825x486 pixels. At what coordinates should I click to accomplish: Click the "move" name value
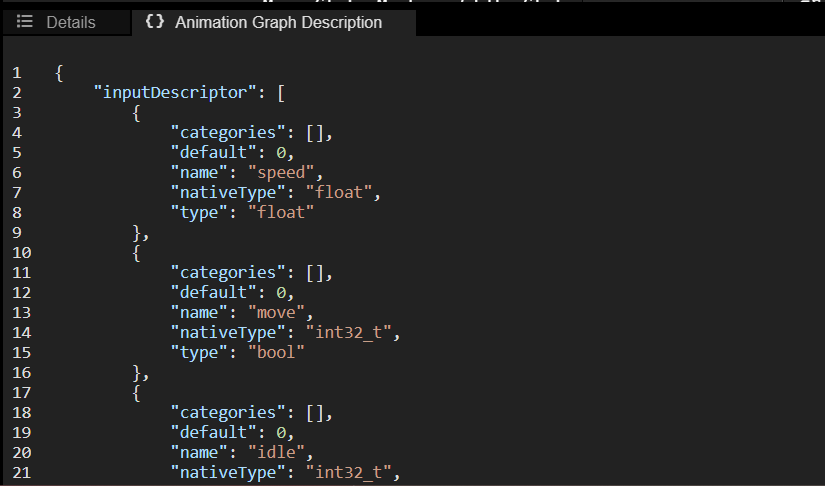[276, 312]
